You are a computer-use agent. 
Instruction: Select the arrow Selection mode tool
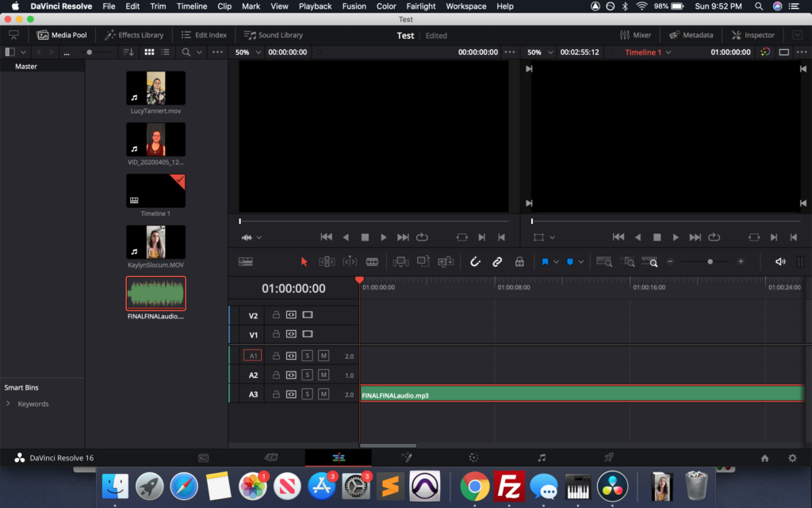coord(304,261)
